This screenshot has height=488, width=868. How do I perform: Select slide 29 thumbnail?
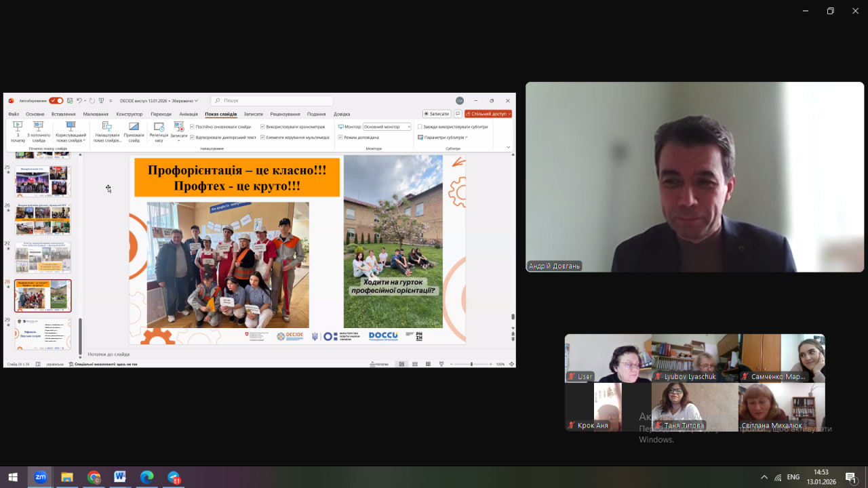pos(43,334)
